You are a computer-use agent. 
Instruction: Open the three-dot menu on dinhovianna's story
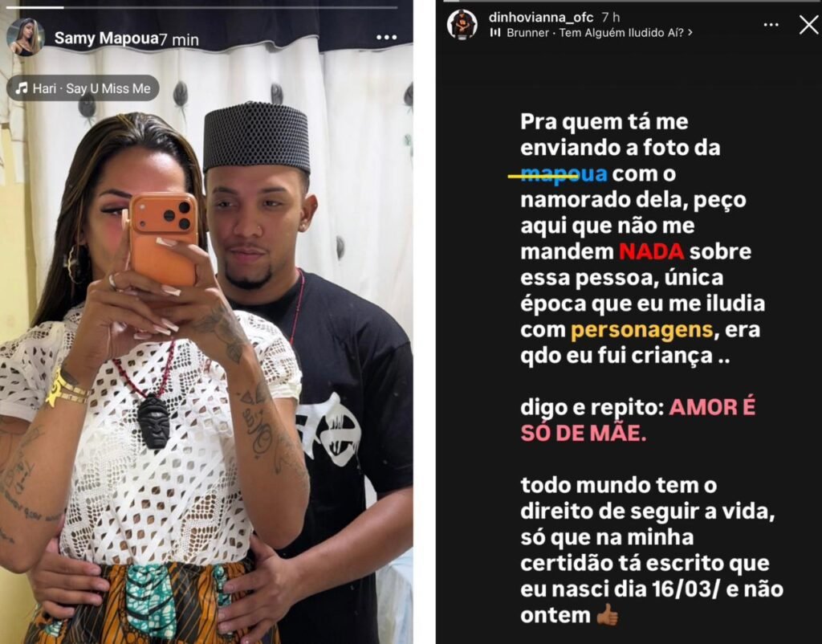coord(771,25)
